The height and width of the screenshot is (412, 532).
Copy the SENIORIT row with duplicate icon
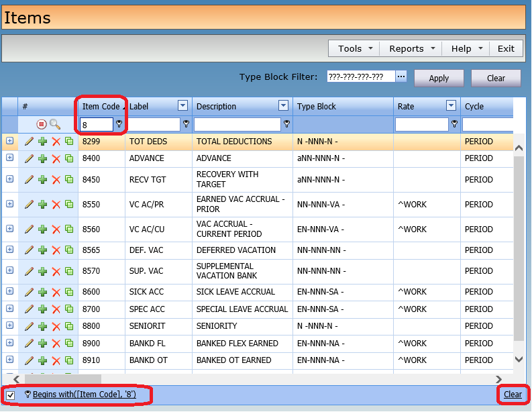pos(69,327)
